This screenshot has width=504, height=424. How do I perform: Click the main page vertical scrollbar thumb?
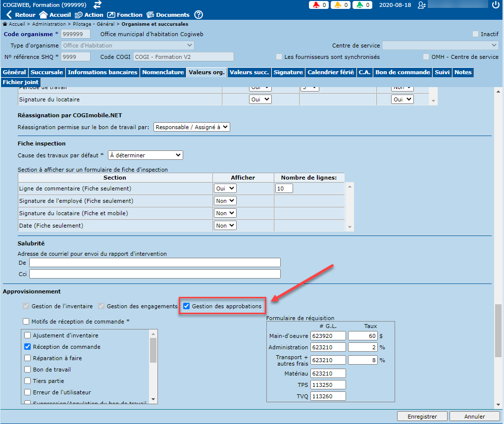pyautogui.click(x=498, y=330)
